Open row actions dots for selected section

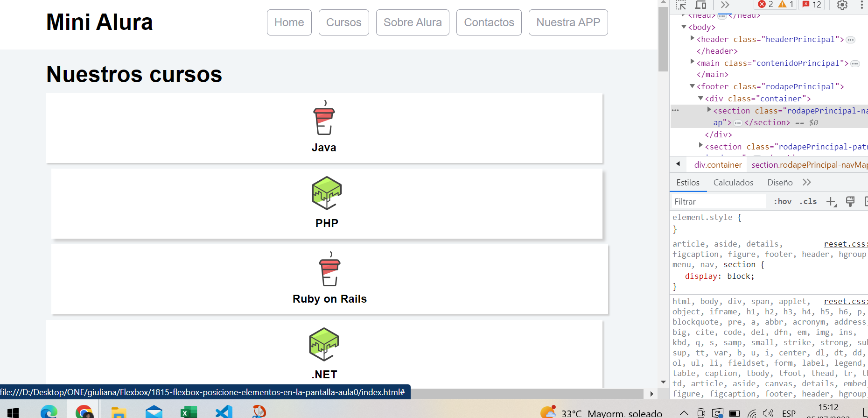675,111
